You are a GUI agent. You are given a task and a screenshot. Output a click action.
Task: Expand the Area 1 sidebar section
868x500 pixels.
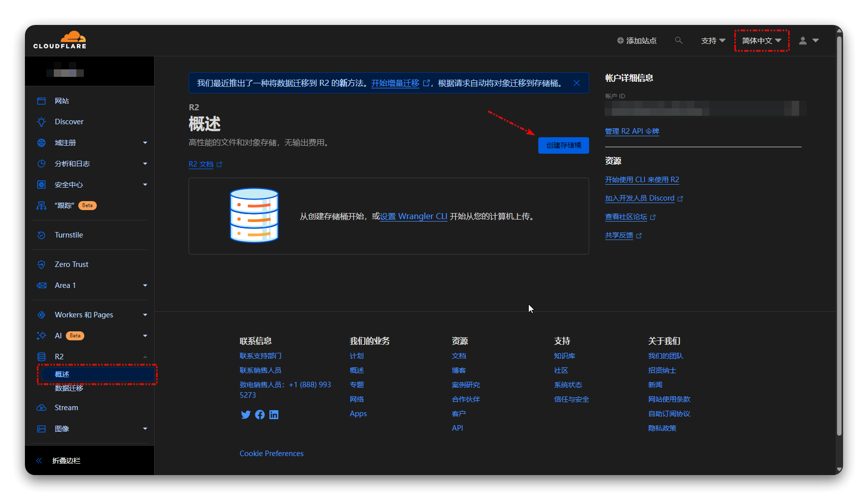tap(145, 285)
